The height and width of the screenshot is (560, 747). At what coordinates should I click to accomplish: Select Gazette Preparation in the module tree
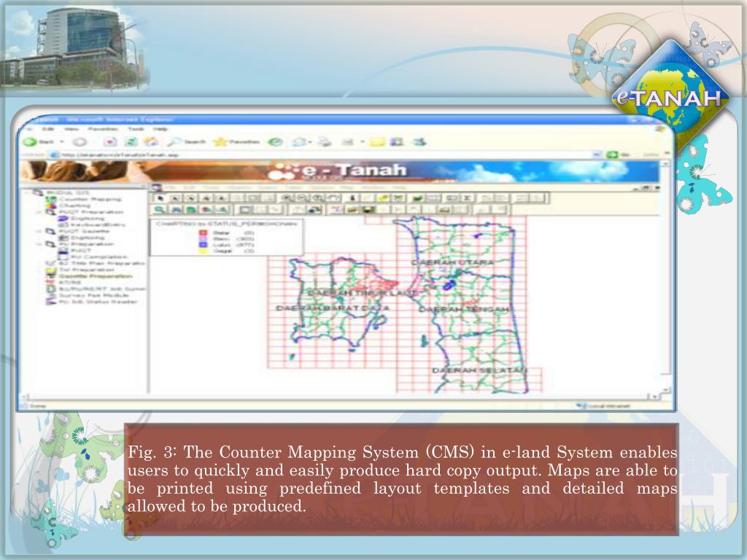click(96, 276)
